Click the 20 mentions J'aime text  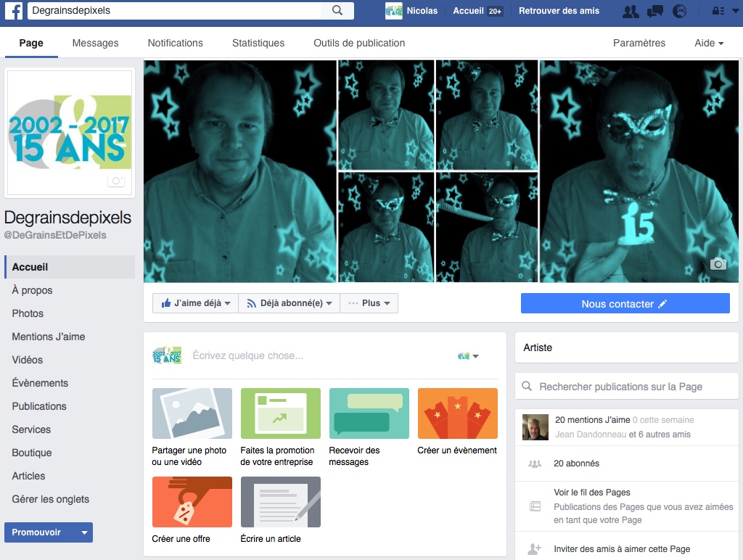coord(592,420)
